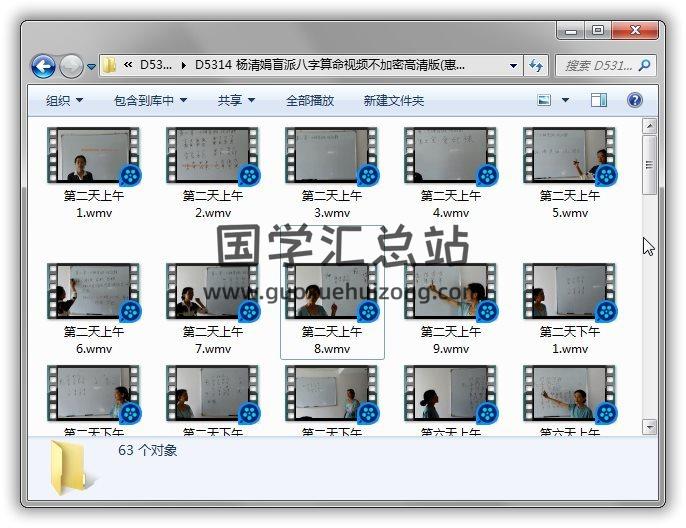Click the file name label 第二天下午 1.wmv

click(570, 340)
